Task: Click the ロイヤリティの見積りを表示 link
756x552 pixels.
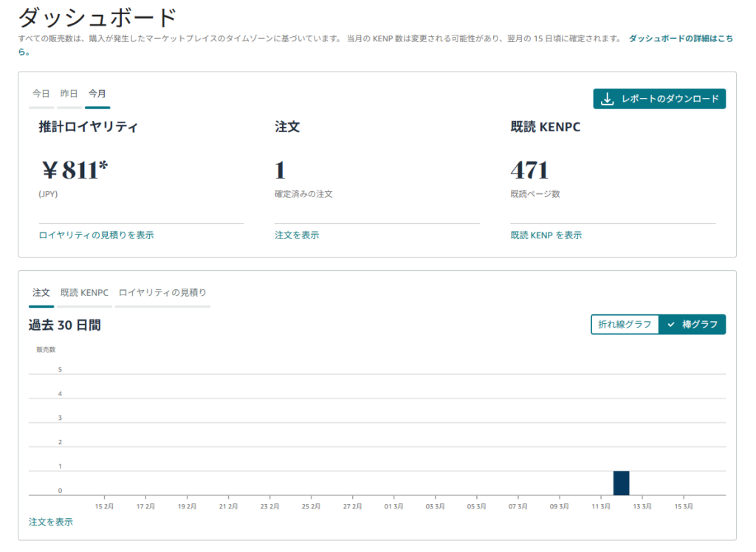Action: point(96,235)
